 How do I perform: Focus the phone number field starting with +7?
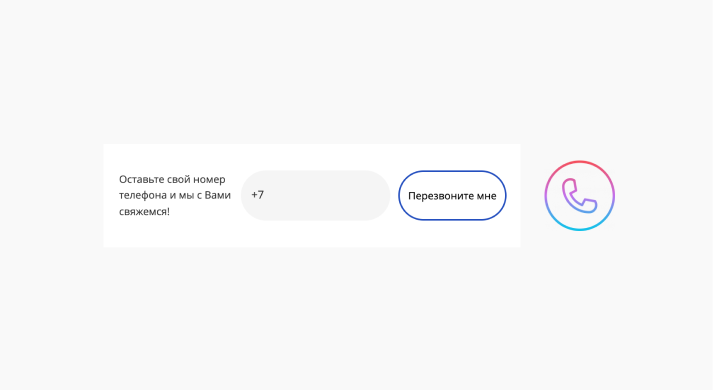[315, 196]
